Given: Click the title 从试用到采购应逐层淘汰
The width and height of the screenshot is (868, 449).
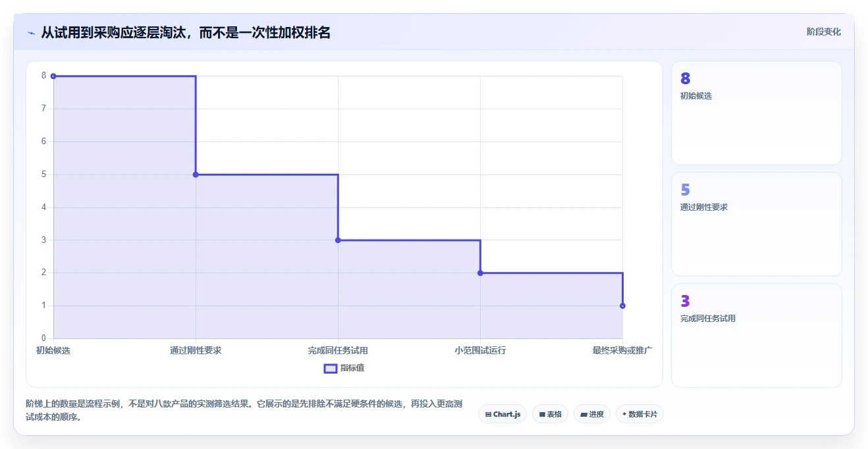Looking at the screenshot, I should click(x=186, y=32).
